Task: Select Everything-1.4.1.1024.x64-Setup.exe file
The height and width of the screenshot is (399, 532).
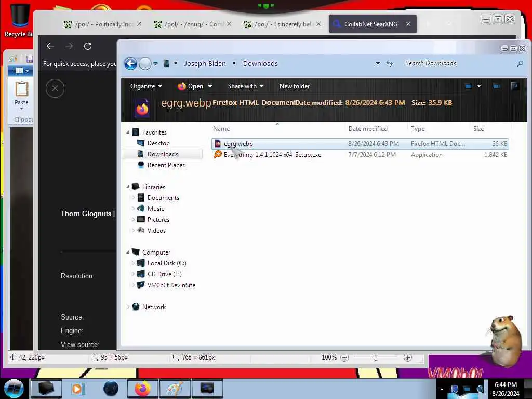Action: 360,155
